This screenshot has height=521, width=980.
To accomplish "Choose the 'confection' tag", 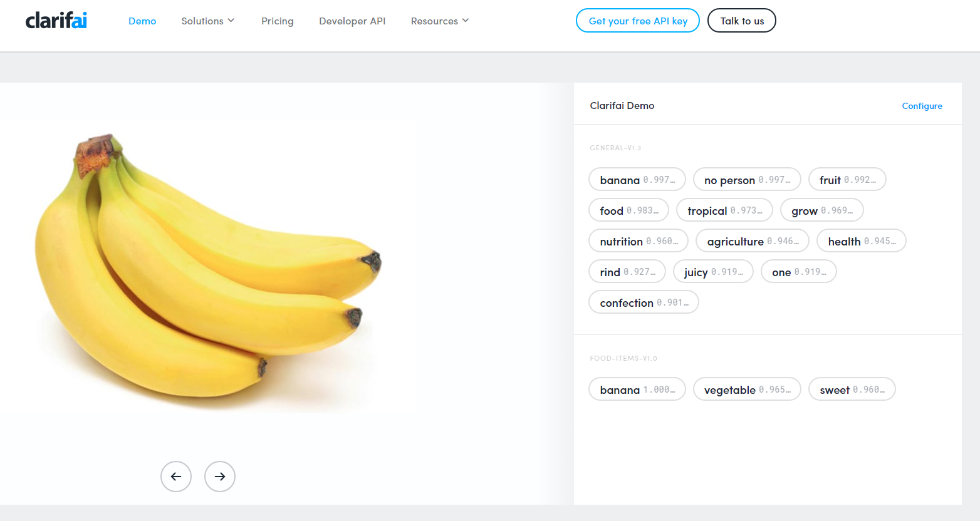I will point(644,302).
